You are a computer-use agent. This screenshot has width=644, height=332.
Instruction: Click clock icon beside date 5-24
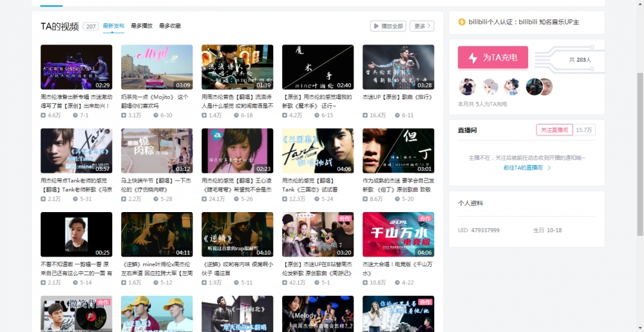click(317, 199)
